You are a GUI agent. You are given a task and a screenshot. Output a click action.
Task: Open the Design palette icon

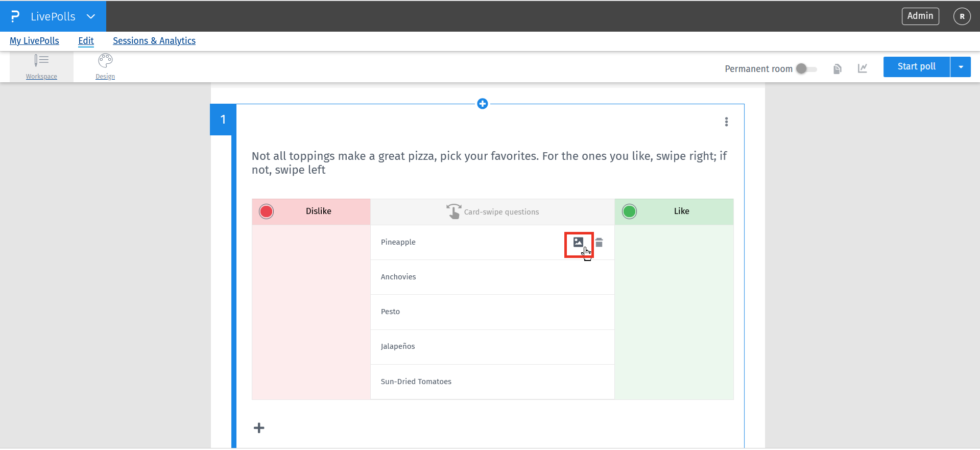click(105, 61)
